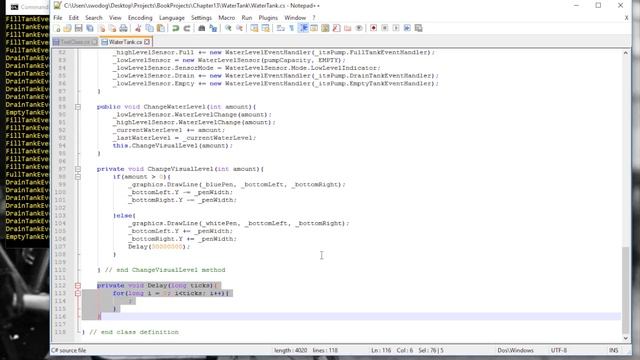
Task: Click the 'C# source file' status text
Action: (x=69, y=351)
